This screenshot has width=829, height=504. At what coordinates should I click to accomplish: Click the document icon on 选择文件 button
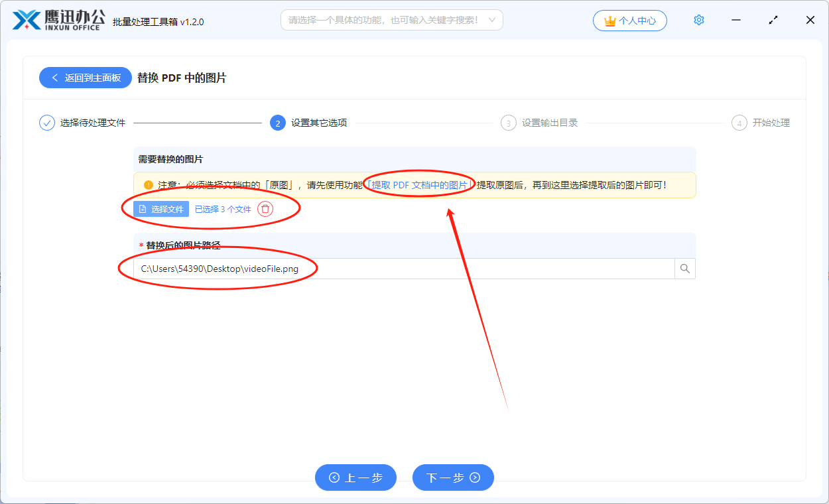tap(144, 208)
